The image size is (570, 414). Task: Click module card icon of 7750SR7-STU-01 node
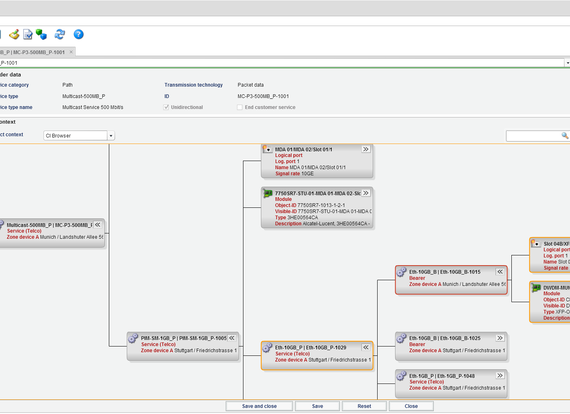(268, 194)
